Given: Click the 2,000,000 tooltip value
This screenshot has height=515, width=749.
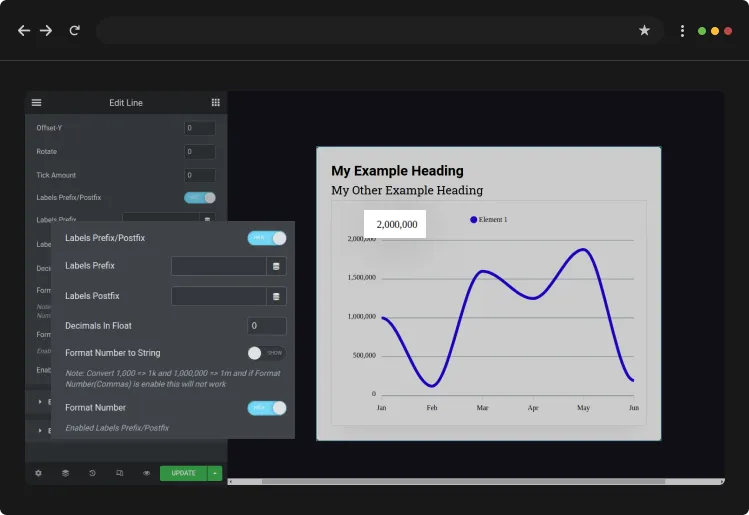Looking at the screenshot, I should pos(396,225).
